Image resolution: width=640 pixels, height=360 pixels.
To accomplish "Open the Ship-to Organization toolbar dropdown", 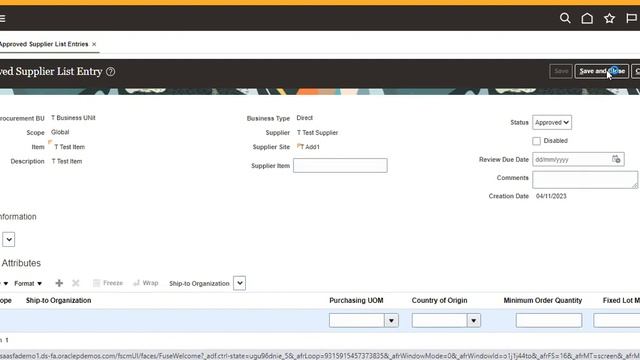I will pos(240,283).
